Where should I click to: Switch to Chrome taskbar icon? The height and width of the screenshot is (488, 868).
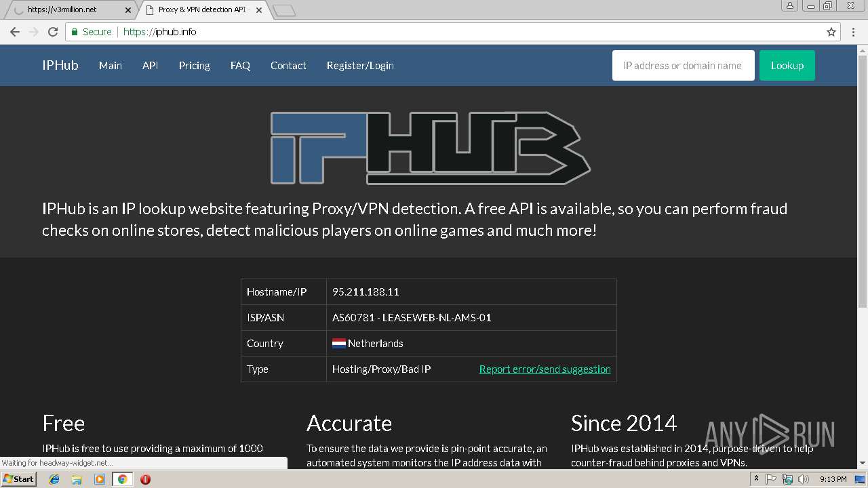[122, 479]
